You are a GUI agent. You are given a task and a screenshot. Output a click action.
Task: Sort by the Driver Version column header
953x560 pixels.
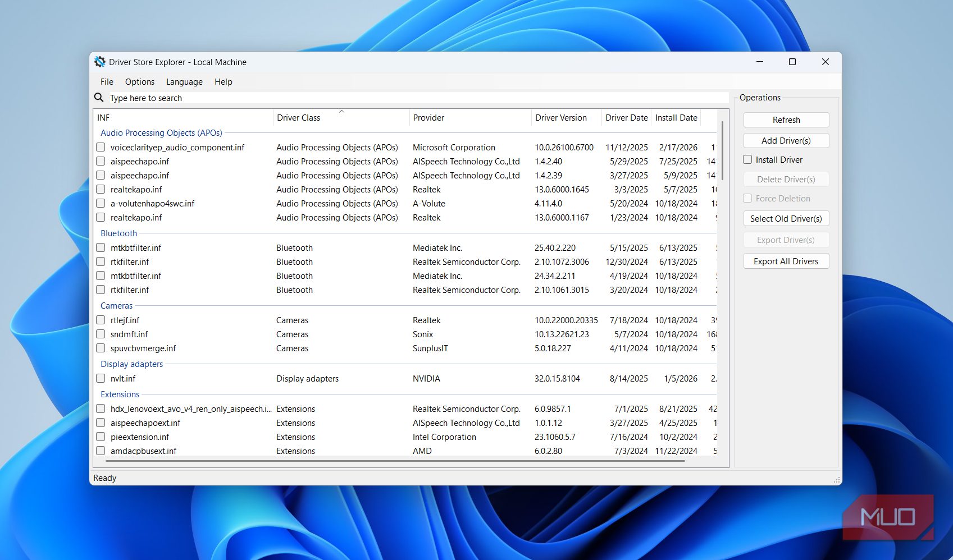coord(566,118)
